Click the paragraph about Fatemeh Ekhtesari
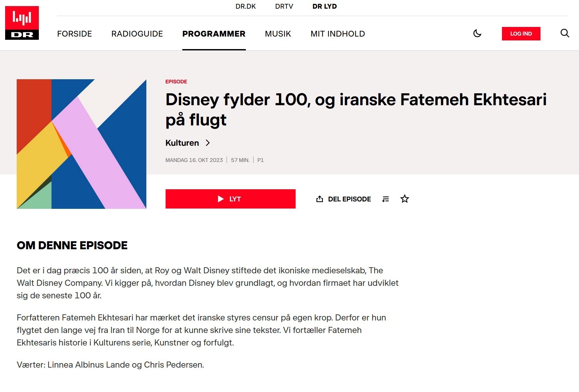Viewport: 579px width, 392px height. click(201, 330)
